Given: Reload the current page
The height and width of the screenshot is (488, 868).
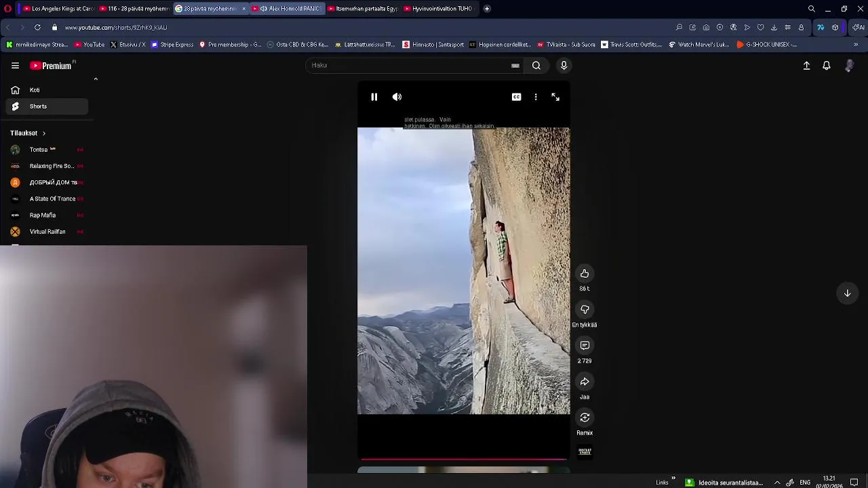Looking at the screenshot, I should 37,28.
